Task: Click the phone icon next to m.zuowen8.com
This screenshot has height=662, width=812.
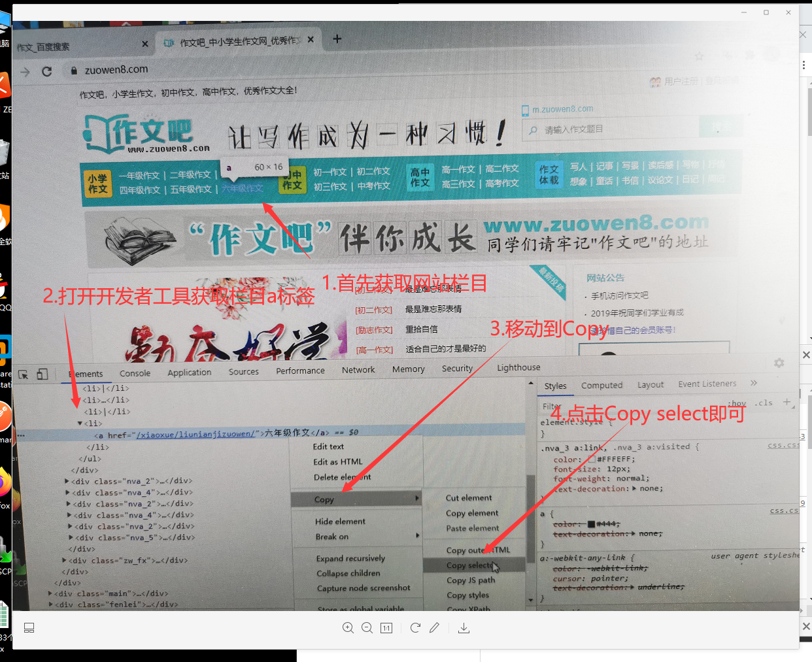Action: (525, 111)
